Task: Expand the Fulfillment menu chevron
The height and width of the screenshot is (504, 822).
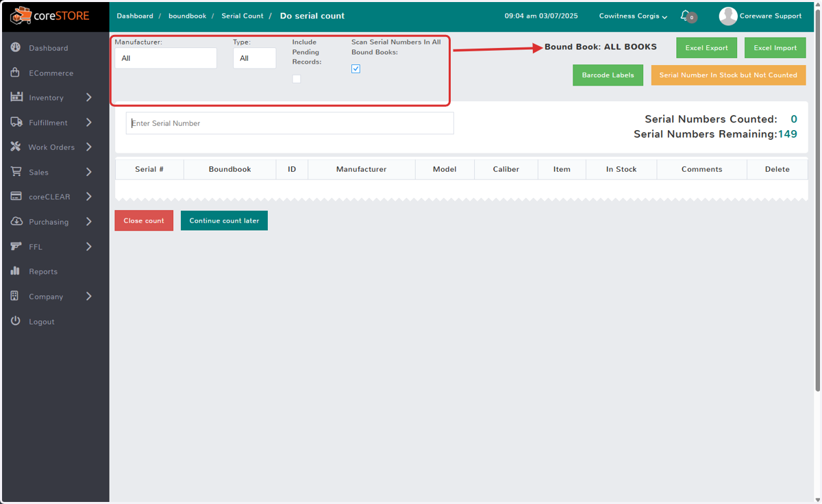Action: 89,123
